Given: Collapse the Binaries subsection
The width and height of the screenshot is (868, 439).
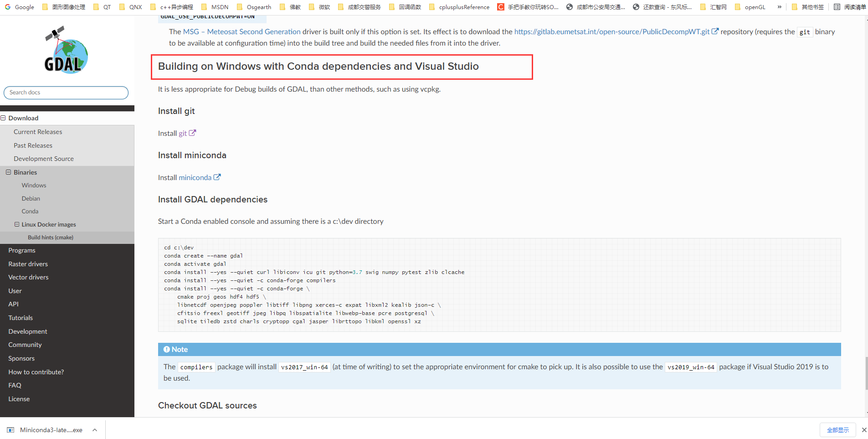Looking at the screenshot, I should pyautogui.click(x=8, y=172).
